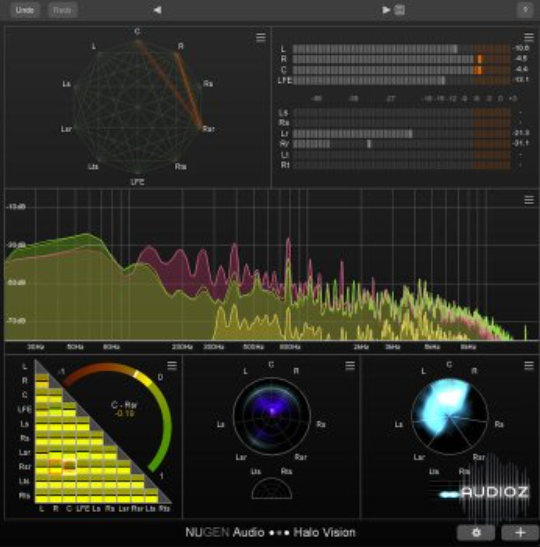540x547 pixels.
Task: Open menu of the purple surround scope panel
Action: point(350,366)
